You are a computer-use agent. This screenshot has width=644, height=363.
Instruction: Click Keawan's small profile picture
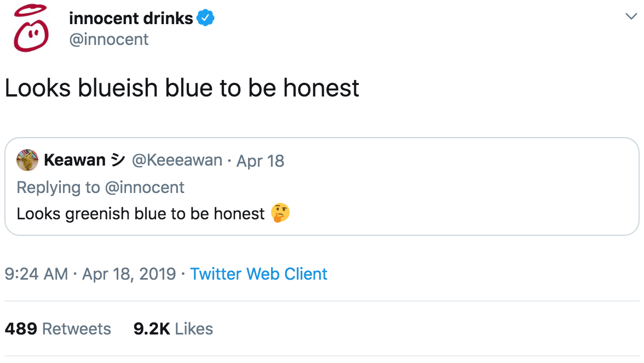(x=27, y=160)
